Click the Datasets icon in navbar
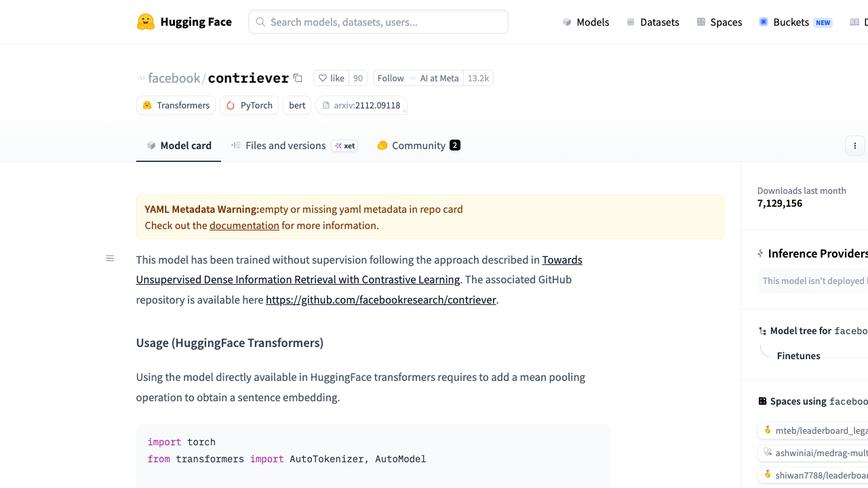Viewport: 868px width, 488px height. (631, 22)
